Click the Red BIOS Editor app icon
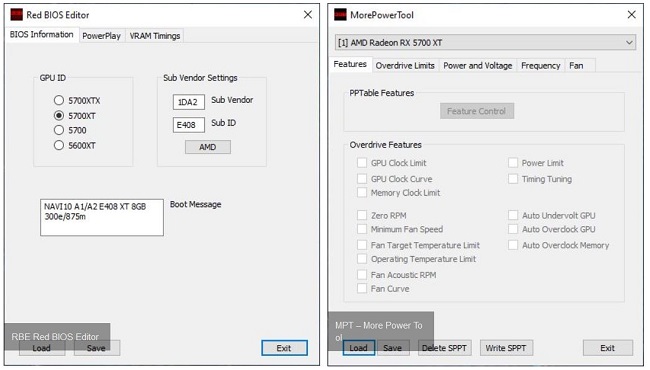The image size is (650, 370). [17, 15]
